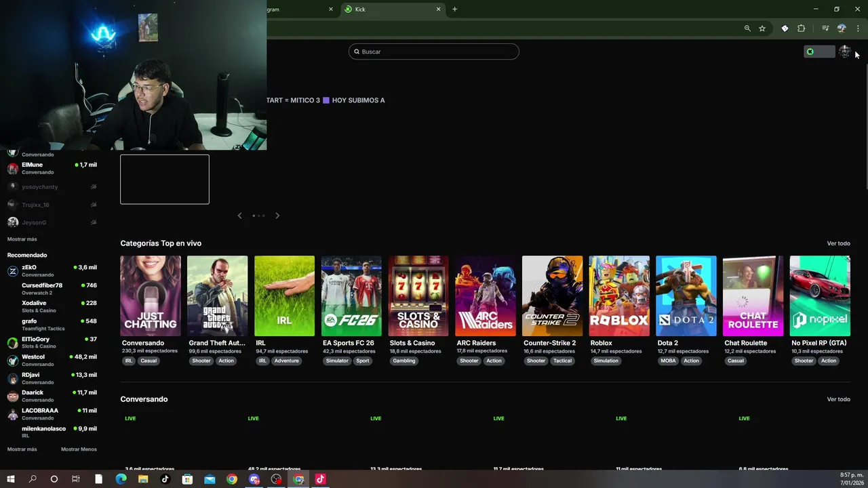868x488 pixels.
Task: Open Conversando section heading
Action: click(144, 399)
